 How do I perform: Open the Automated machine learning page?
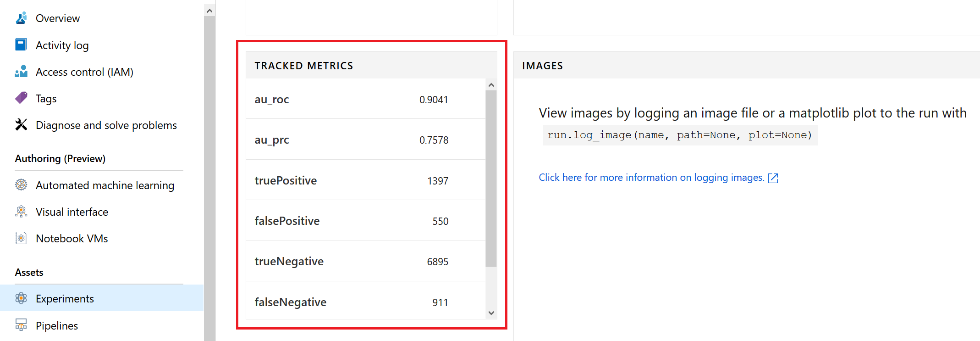coord(105,185)
